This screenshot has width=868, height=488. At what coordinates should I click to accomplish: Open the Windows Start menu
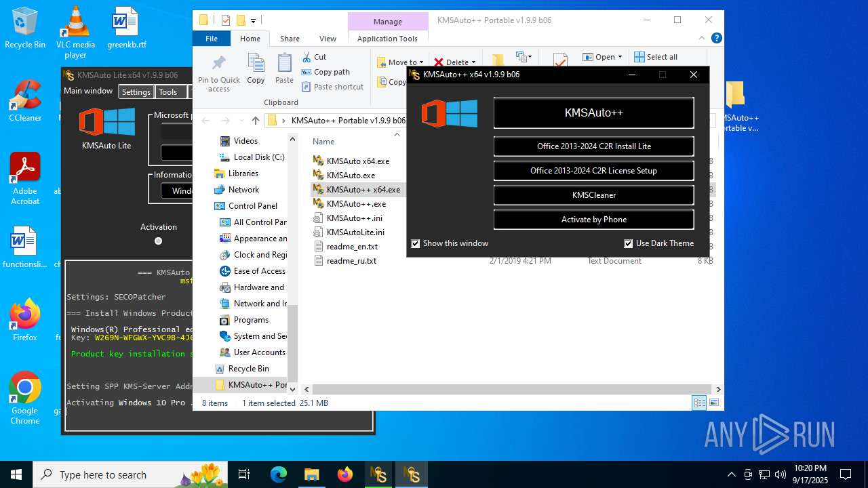click(16, 474)
